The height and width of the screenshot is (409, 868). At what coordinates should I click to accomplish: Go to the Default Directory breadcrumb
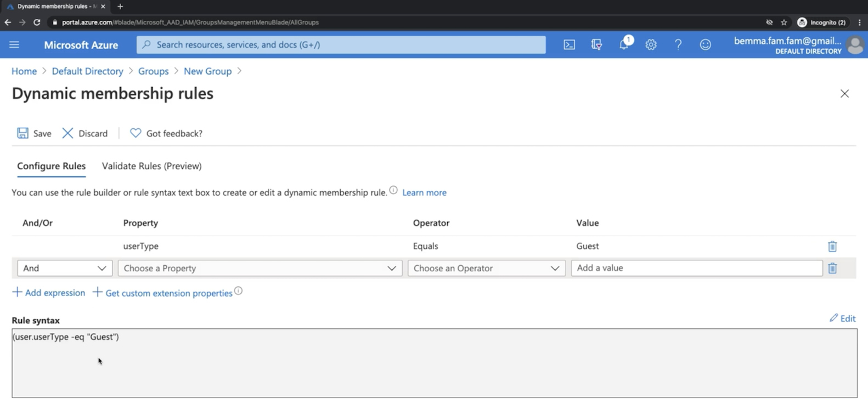click(88, 71)
